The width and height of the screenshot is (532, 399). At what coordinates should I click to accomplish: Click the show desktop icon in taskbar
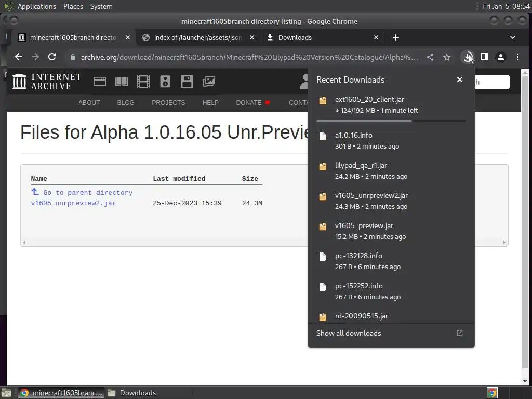(x=6, y=393)
